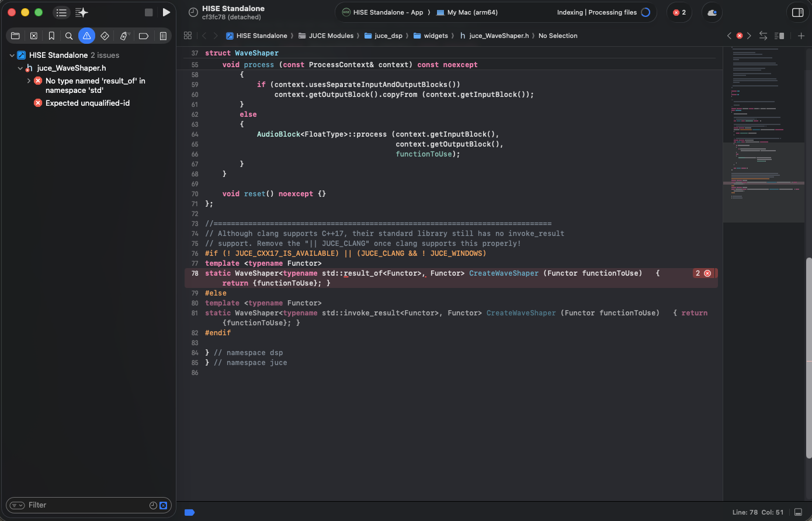Screen dimensions: 812x521
Task: Click the related items grid icon
Action: point(188,36)
